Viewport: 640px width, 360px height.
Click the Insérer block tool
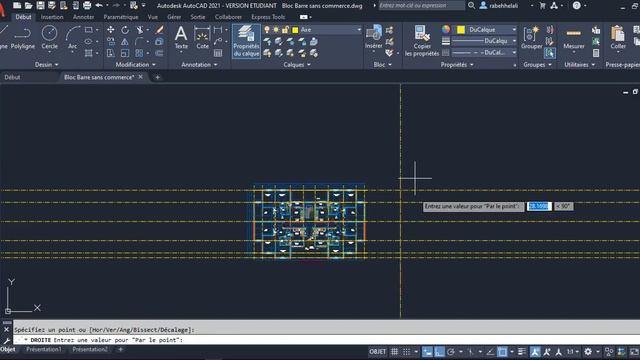tap(373, 38)
